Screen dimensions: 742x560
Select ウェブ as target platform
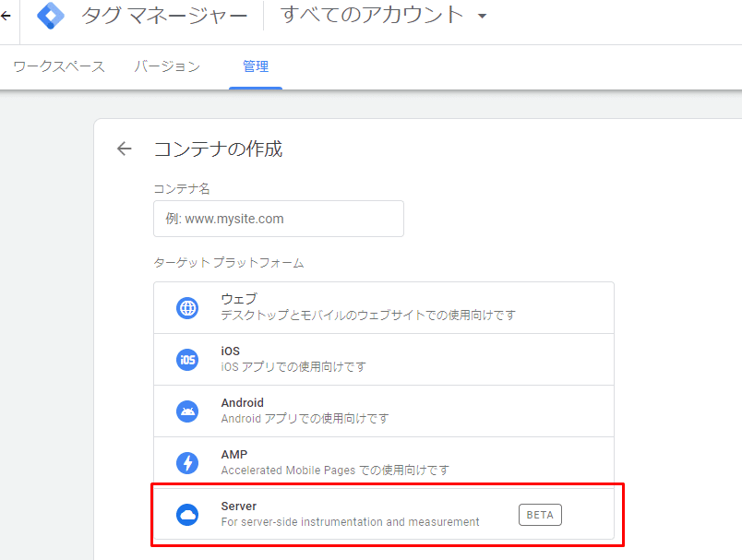384,308
